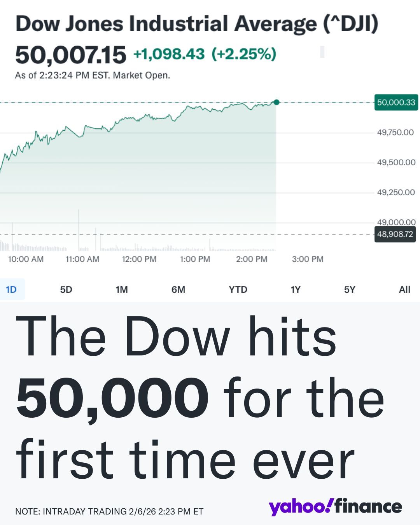Switch to the 5Y range
The image size is (420, 525).
tap(350, 289)
